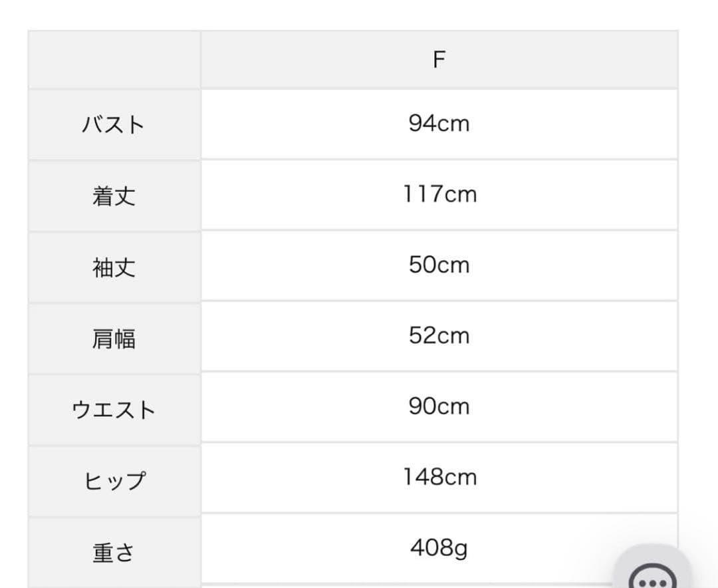Click the 袖丈 sleeve length label
Screen dimensions: 718x588
point(113,265)
